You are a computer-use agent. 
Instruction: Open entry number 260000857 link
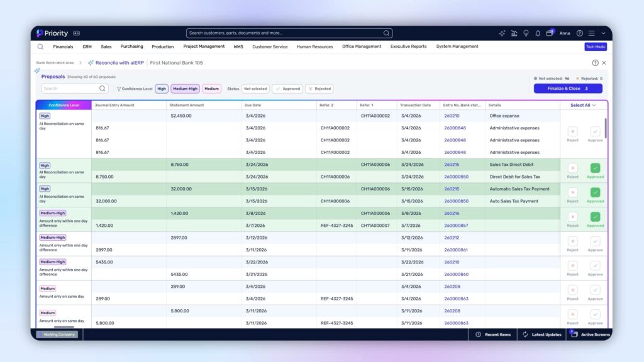[x=457, y=226]
